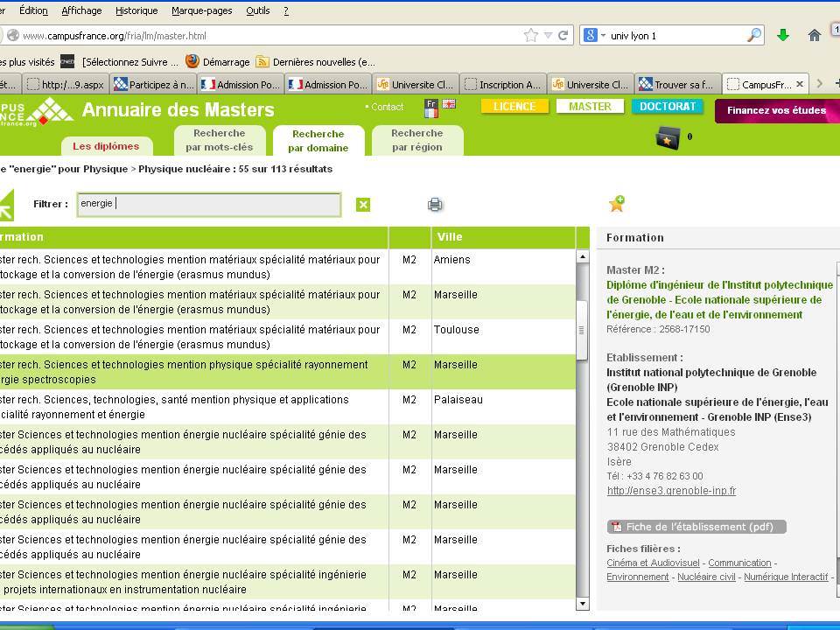Open Communication fiche filière link

click(739, 563)
